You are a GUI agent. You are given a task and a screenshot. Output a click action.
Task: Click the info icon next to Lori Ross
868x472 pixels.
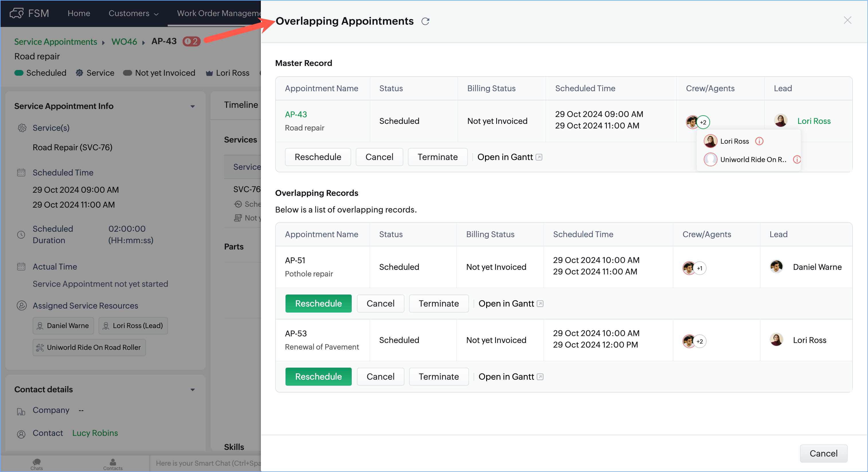[x=759, y=141]
